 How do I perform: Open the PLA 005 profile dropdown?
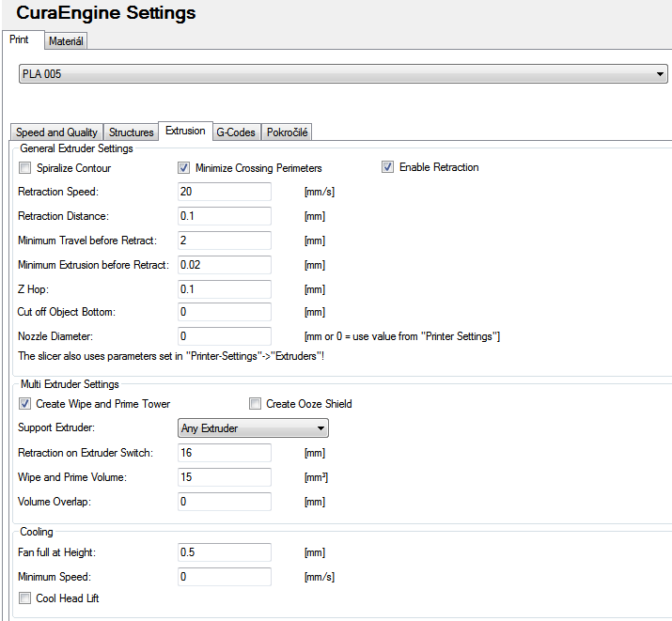(x=343, y=74)
